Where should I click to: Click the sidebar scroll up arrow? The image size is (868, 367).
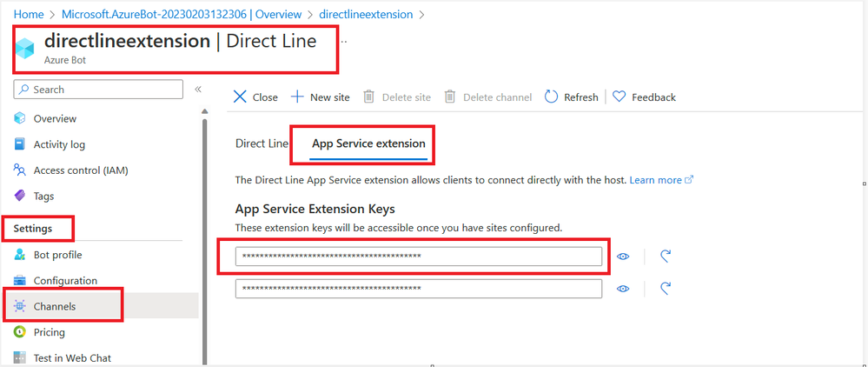click(x=204, y=111)
